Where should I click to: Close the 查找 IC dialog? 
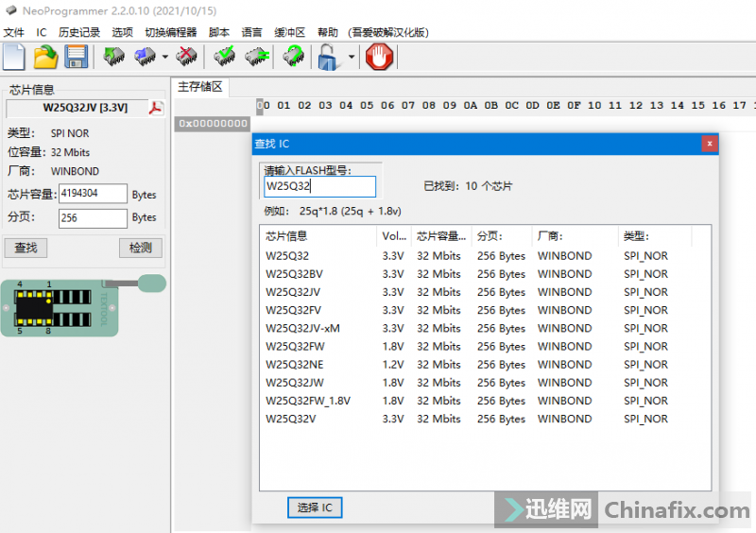click(710, 144)
